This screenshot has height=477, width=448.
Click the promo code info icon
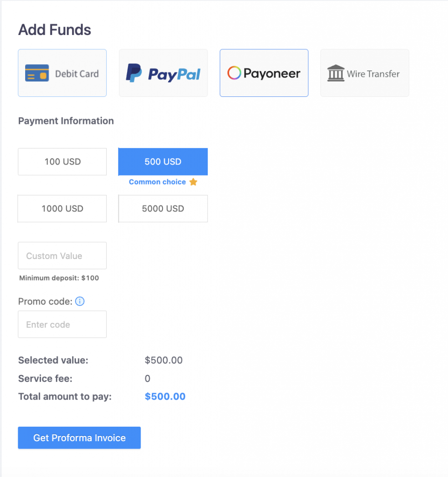point(80,301)
